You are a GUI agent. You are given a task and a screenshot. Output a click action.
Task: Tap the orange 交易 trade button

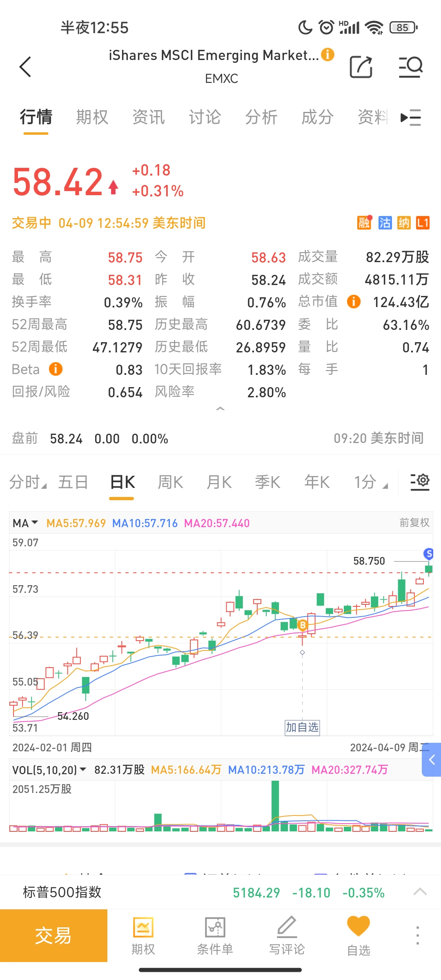coord(53,935)
